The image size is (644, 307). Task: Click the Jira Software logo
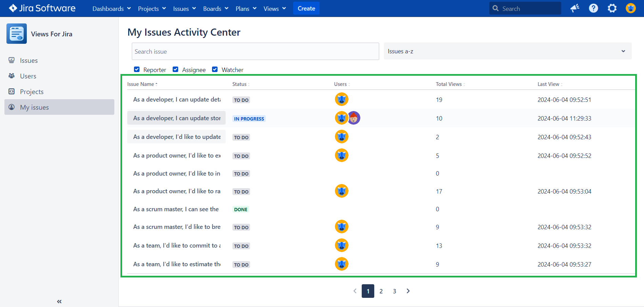(x=42, y=8)
